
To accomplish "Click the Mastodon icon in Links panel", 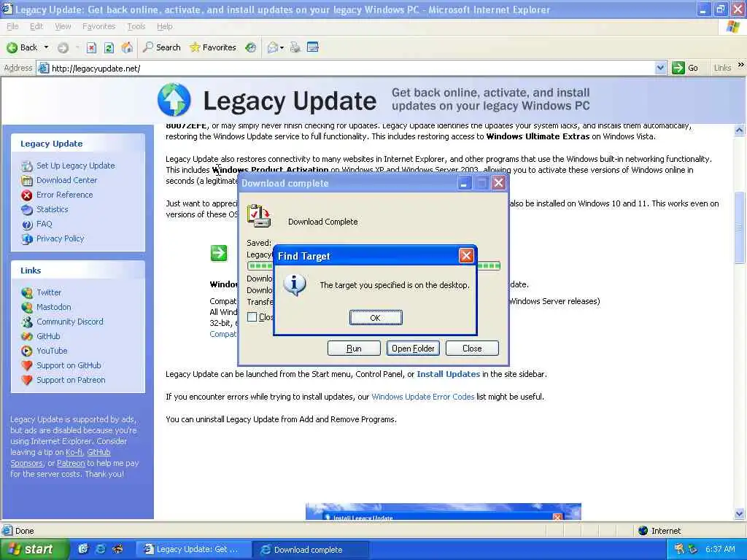I will tap(27, 307).
